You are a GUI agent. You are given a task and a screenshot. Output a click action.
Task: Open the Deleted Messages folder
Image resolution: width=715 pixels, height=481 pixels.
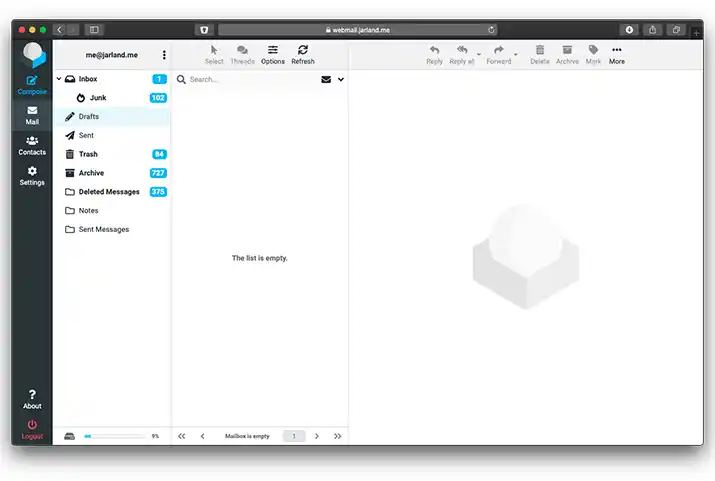pyautogui.click(x=108, y=192)
